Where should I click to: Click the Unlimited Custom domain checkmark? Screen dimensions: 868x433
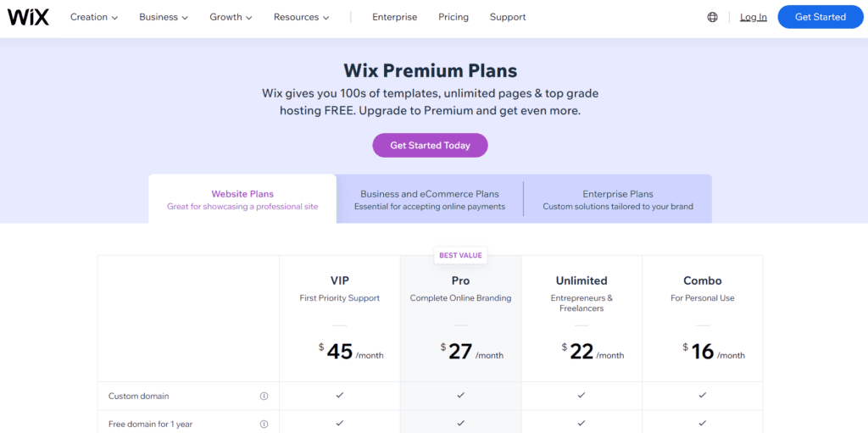pyautogui.click(x=581, y=395)
